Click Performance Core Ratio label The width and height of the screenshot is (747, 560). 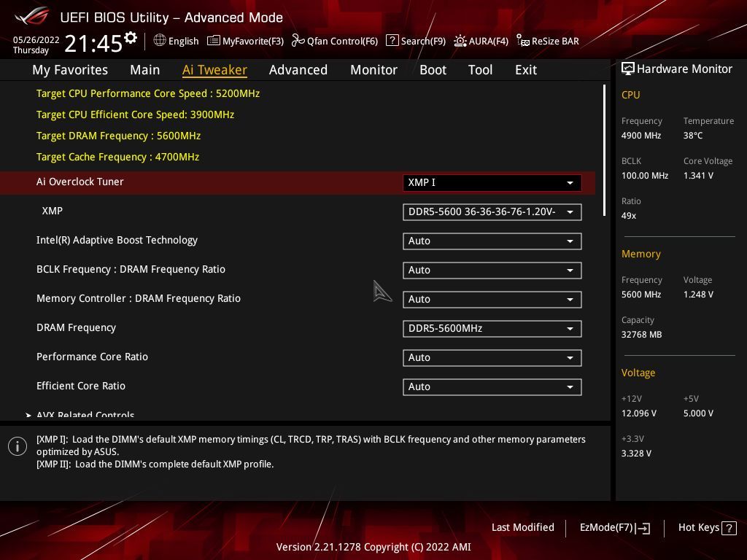click(x=92, y=357)
